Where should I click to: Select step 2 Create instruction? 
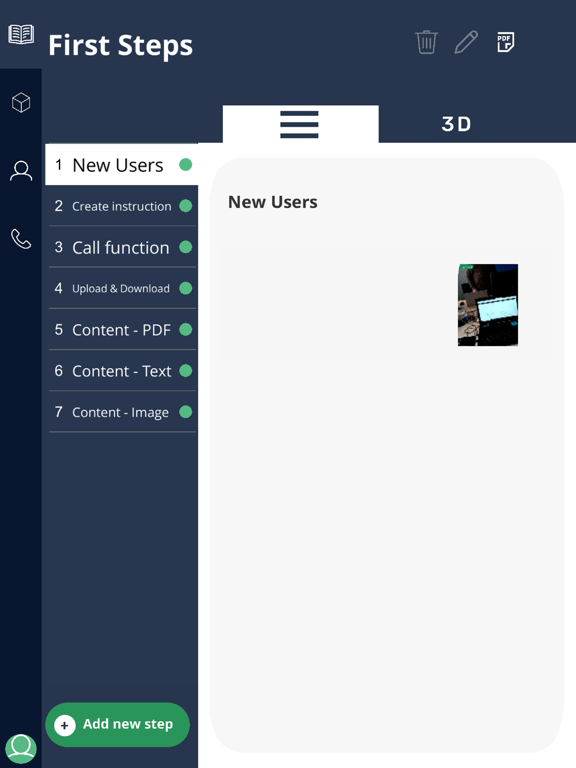pyautogui.click(x=122, y=206)
